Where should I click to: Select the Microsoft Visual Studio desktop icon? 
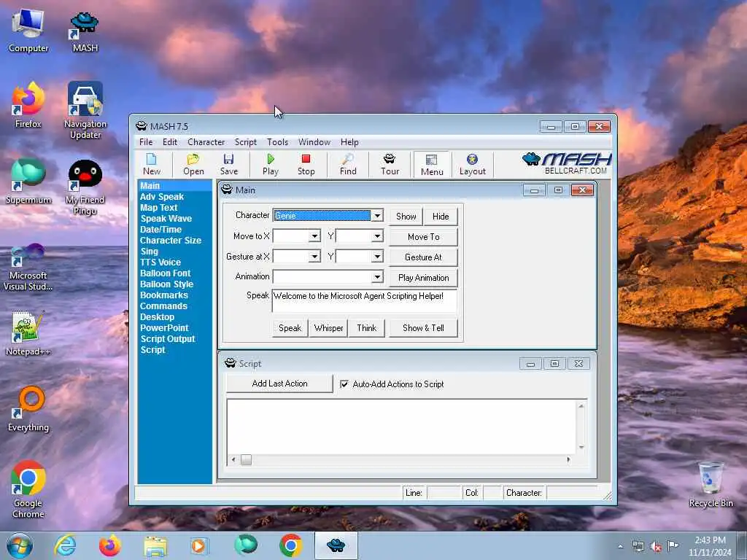coord(28,268)
